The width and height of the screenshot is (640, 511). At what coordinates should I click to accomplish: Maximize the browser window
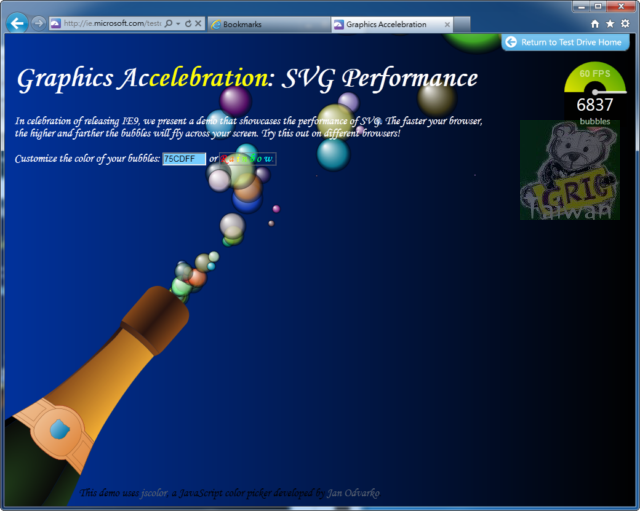click(x=598, y=7)
